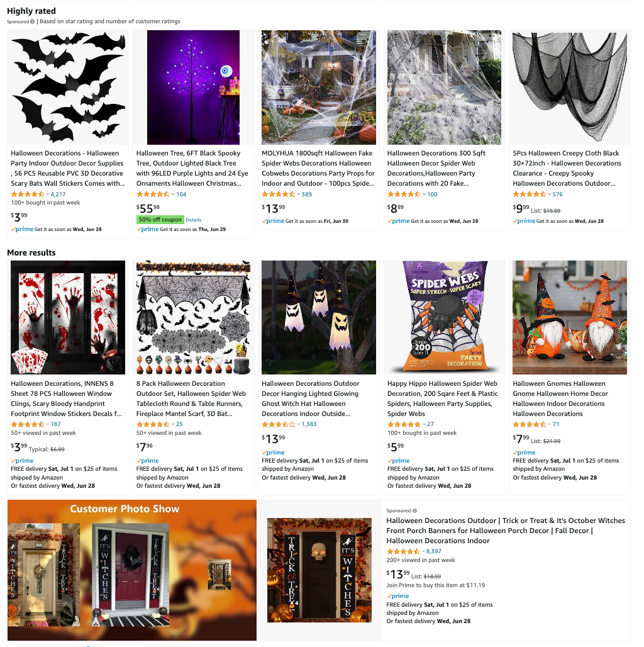Screen dimensions: 644x647
Task: Open the purple lighted Halloween tree image
Action: tap(193, 87)
